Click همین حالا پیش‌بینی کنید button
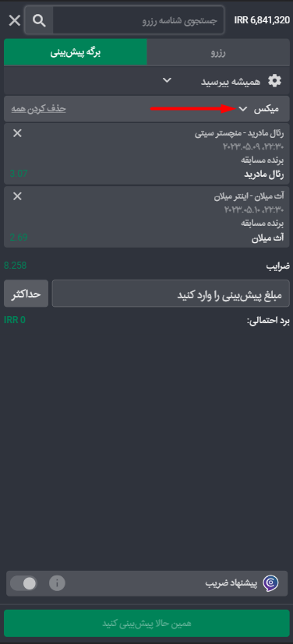Screen dimensions: 293x644 pyautogui.click(x=146, y=624)
